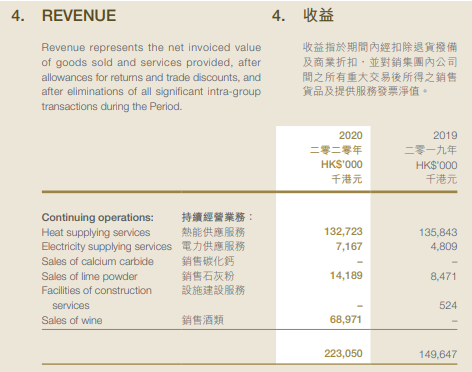Click the 7,167 electricity value
The width and height of the screenshot is (472, 372).
349,246
